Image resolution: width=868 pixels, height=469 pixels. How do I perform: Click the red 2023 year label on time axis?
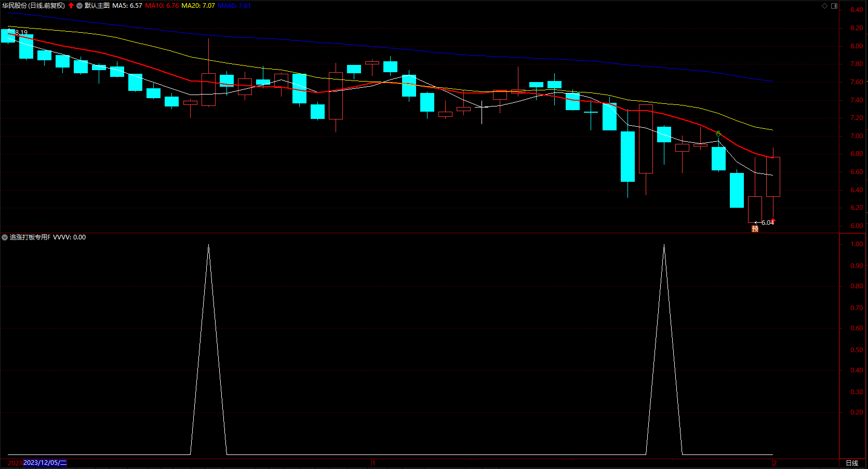coord(15,463)
